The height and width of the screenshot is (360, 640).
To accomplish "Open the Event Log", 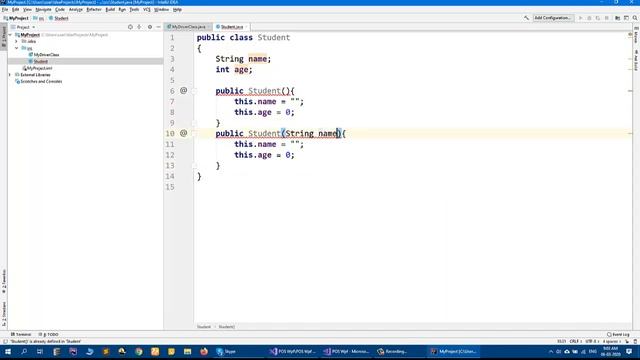I will (618, 334).
